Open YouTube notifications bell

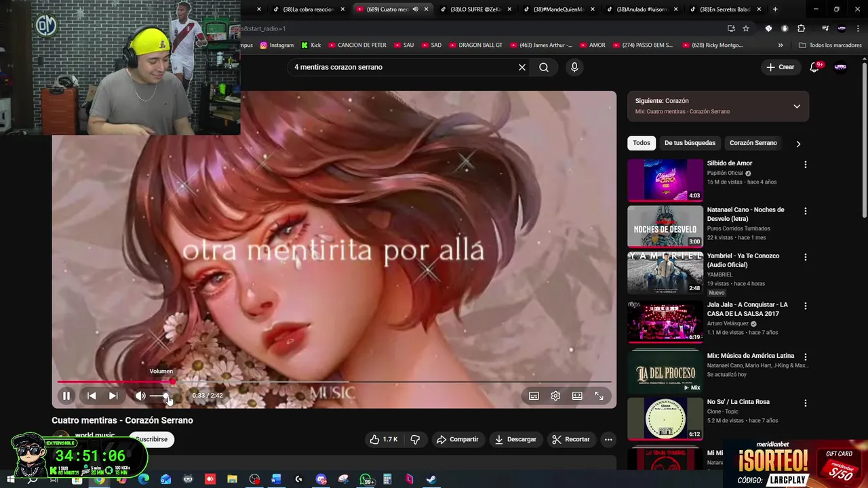pos(815,67)
